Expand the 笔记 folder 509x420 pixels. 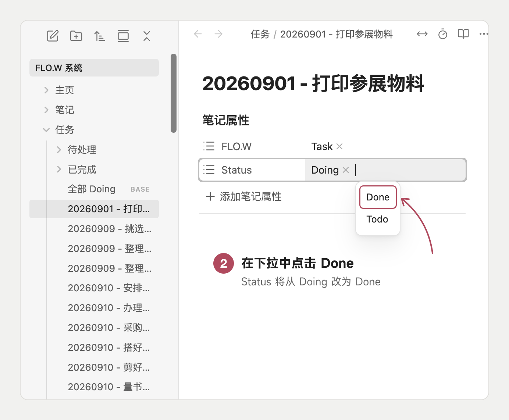tap(46, 110)
